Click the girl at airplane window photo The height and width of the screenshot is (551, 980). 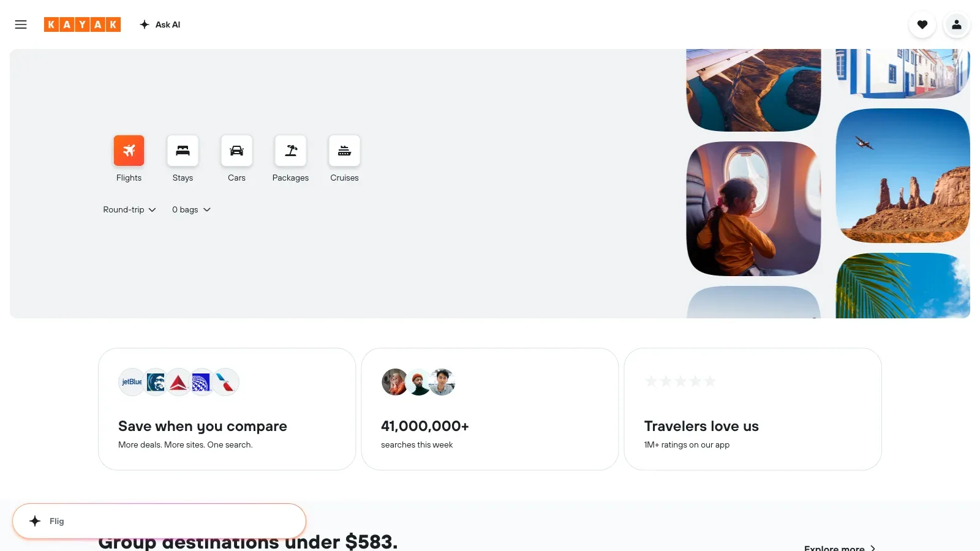753,209
